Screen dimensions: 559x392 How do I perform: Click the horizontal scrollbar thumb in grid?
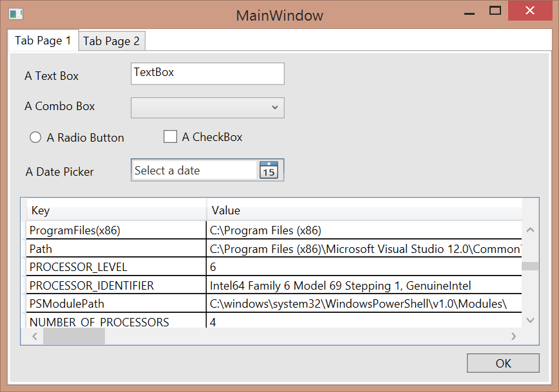click(73, 336)
